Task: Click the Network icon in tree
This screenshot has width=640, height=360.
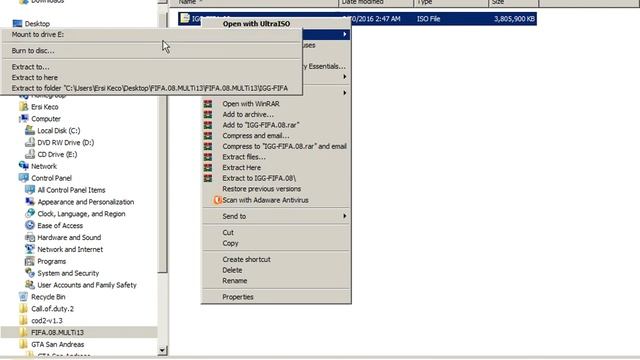Action: [24, 166]
